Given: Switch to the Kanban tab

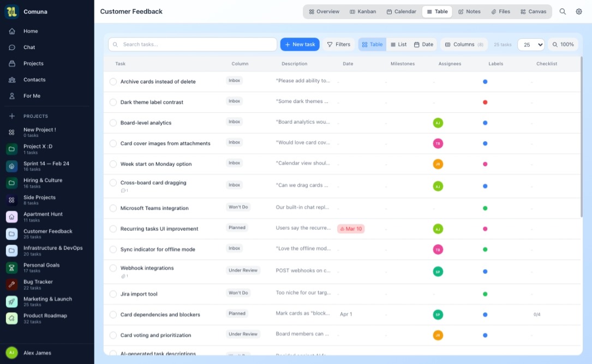Looking at the screenshot, I should click(363, 11).
